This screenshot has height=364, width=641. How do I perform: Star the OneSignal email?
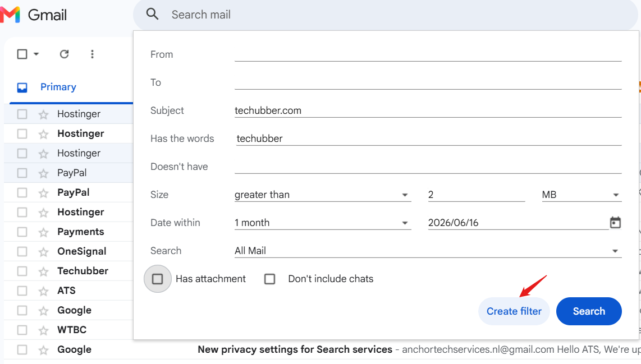pyautogui.click(x=43, y=252)
